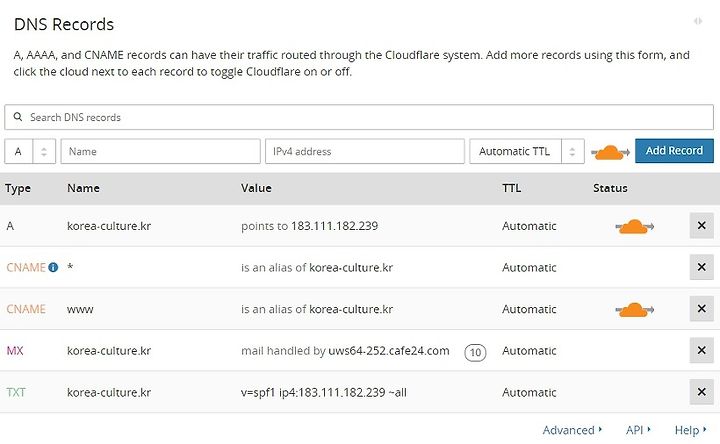This screenshot has width=720, height=444.
Task: Toggle orange cloud for www CNAME record
Action: pos(635,310)
